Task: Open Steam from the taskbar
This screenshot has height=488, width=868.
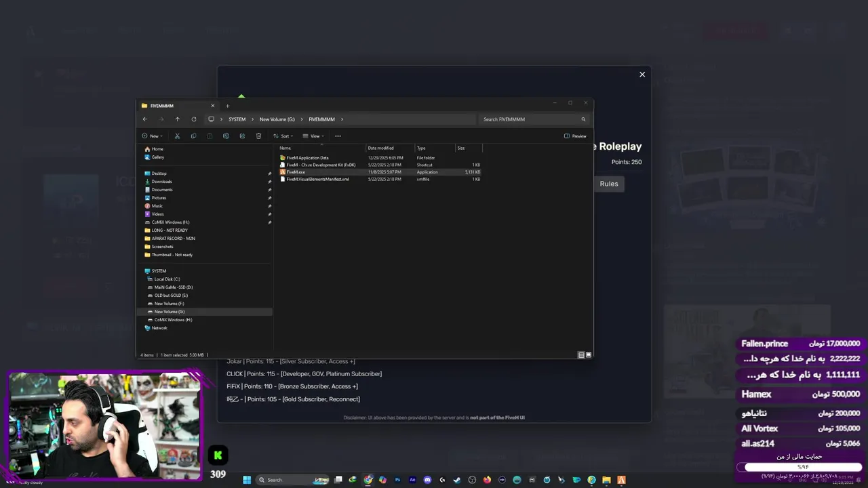Action: (457, 480)
